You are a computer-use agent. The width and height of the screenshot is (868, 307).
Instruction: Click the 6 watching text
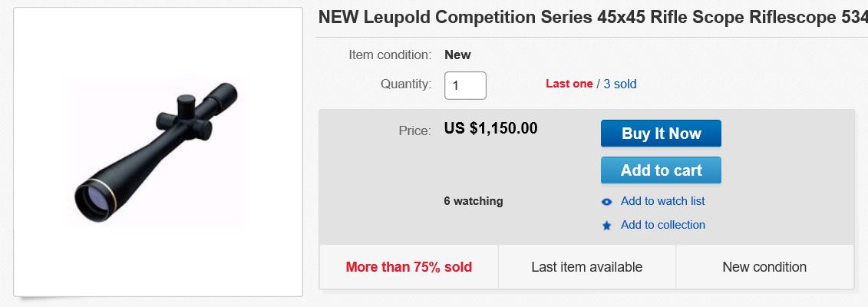pyautogui.click(x=473, y=201)
